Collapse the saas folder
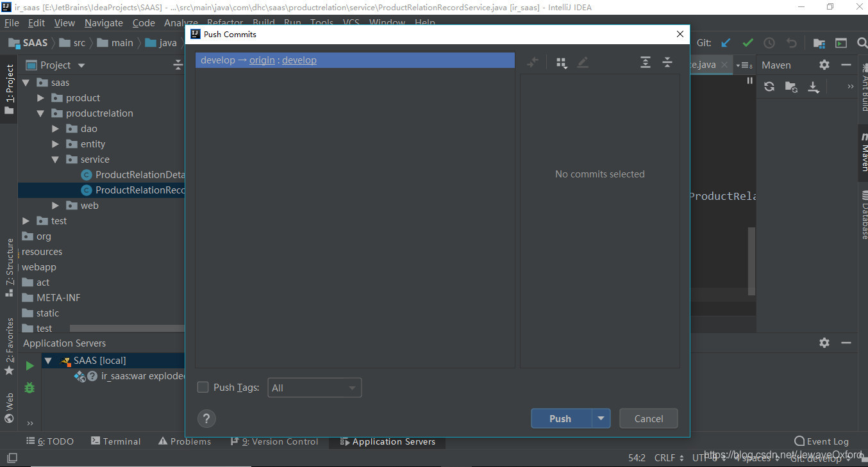The image size is (868, 467). (x=26, y=83)
